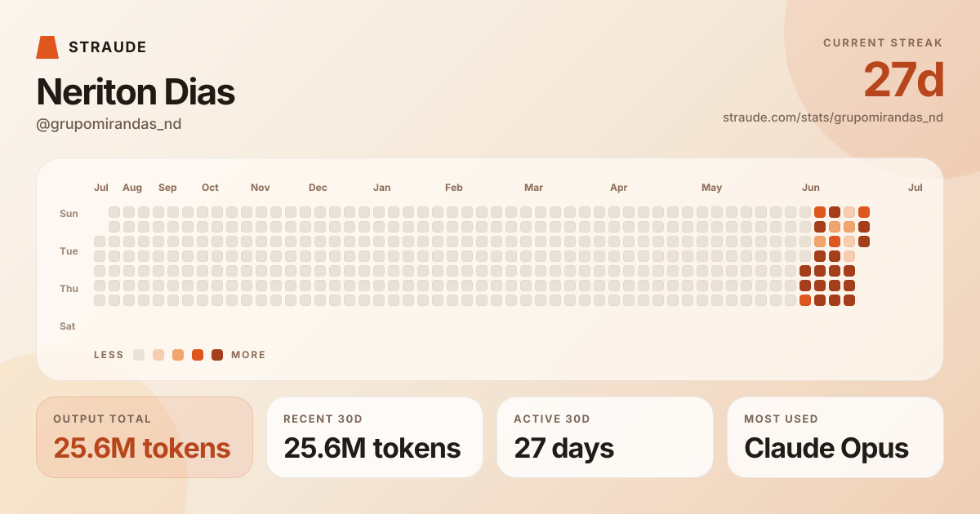Select the Thu weekday label
This screenshot has width=980, height=514.
click(x=69, y=289)
